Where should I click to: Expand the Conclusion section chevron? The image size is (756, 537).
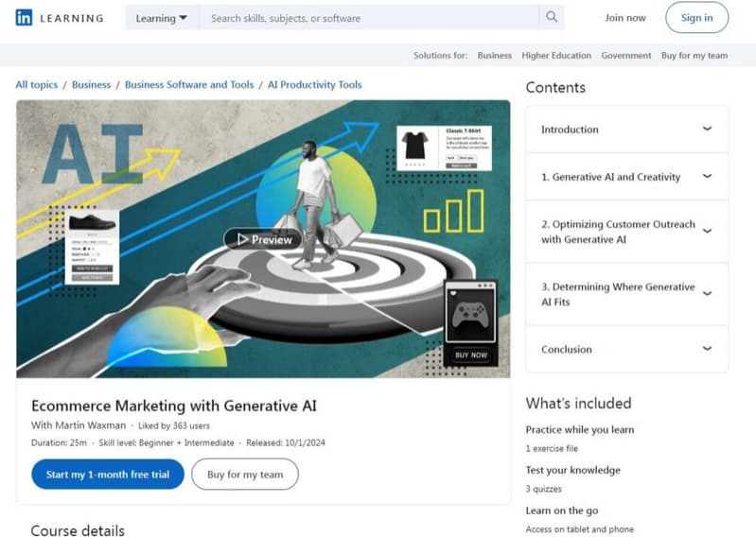707,348
